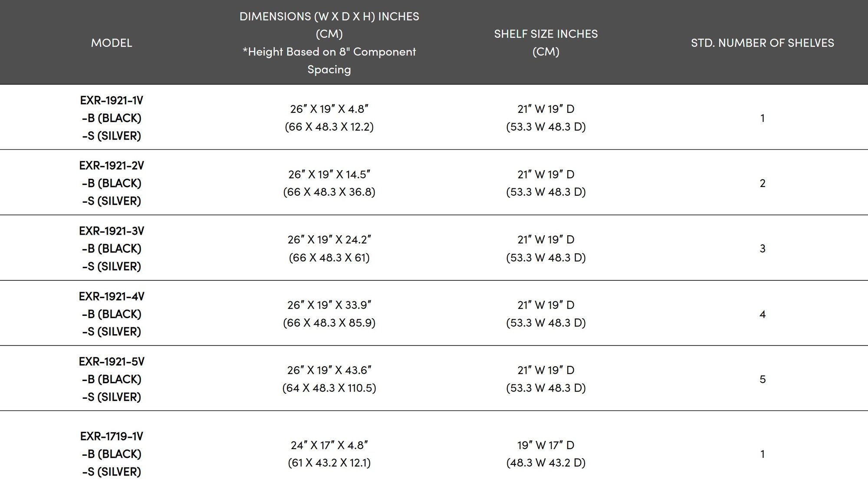This screenshot has width=868, height=493.
Task: Click the 24" X 17" X 4.8" dimensions cell
Action: coord(329,454)
